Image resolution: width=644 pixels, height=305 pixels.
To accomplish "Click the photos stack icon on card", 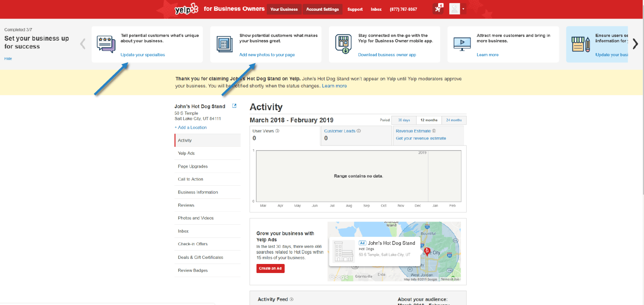I will (x=225, y=44).
